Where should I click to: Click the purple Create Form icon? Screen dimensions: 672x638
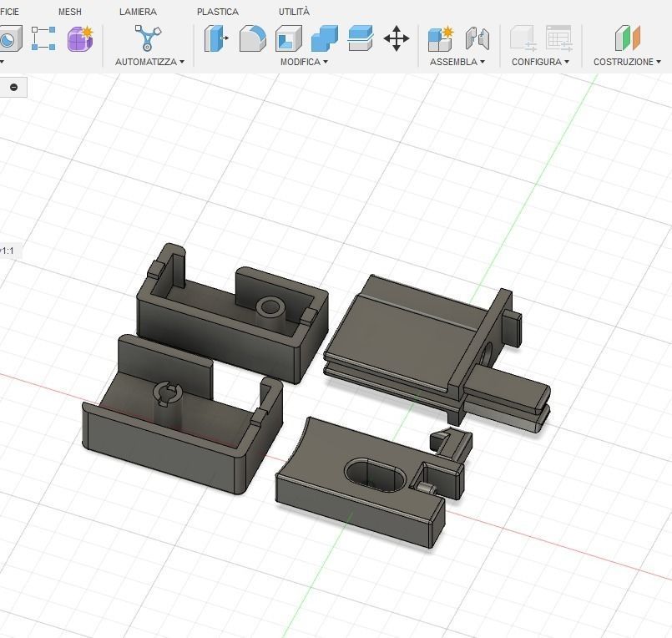click(80, 38)
